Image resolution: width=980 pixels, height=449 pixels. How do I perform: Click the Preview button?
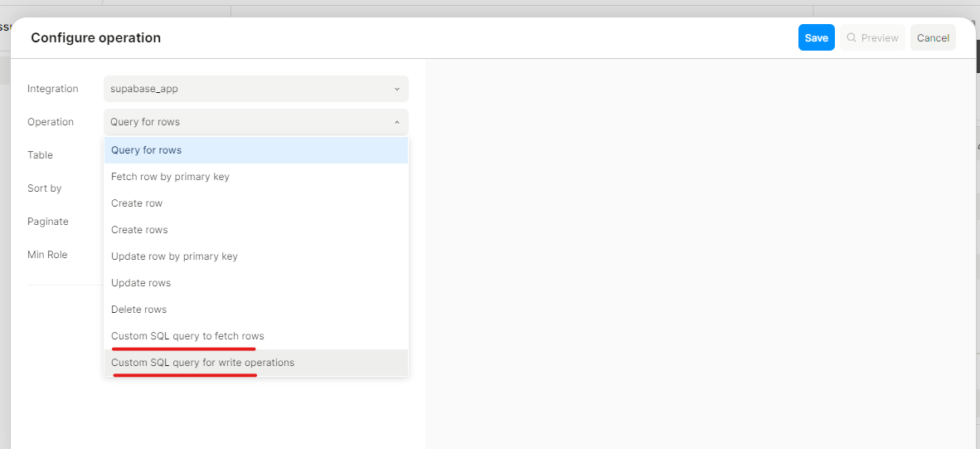(x=872, y=38)
